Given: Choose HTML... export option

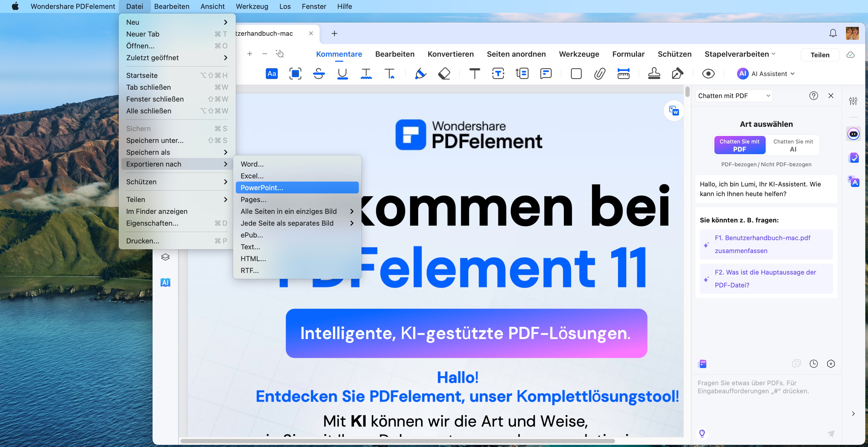Looking at the screenshot, I should coord(297,259).
